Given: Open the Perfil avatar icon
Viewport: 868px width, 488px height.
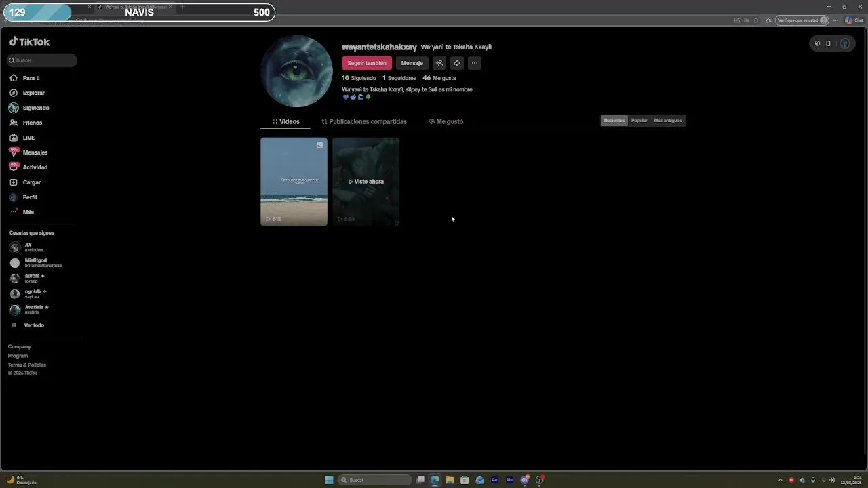Looking at the screenshot, I should [x=14, y=197].
